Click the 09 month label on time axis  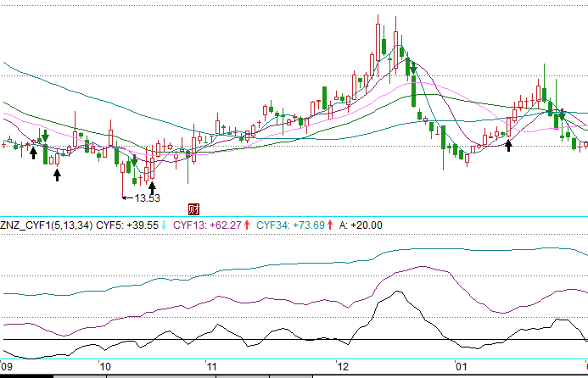[x=6, y=366]
